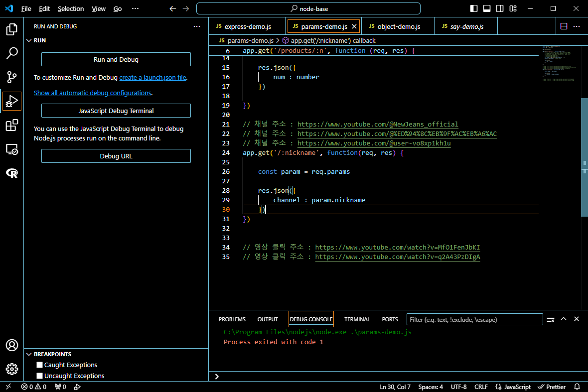The width and height of the screenshot is (588, 392).
Task: Change encoding UTF-8 in status bar
Action: 458,387
